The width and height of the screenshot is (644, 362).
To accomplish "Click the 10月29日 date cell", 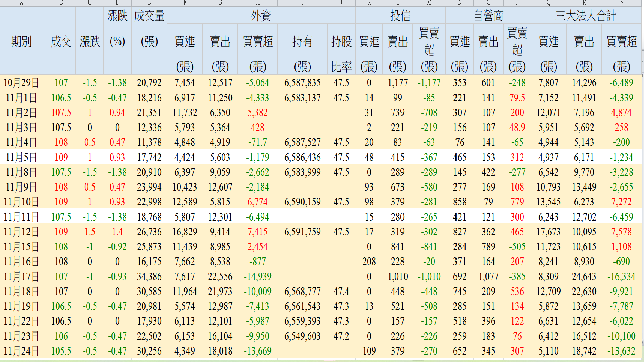I will (x=21, y=83).
